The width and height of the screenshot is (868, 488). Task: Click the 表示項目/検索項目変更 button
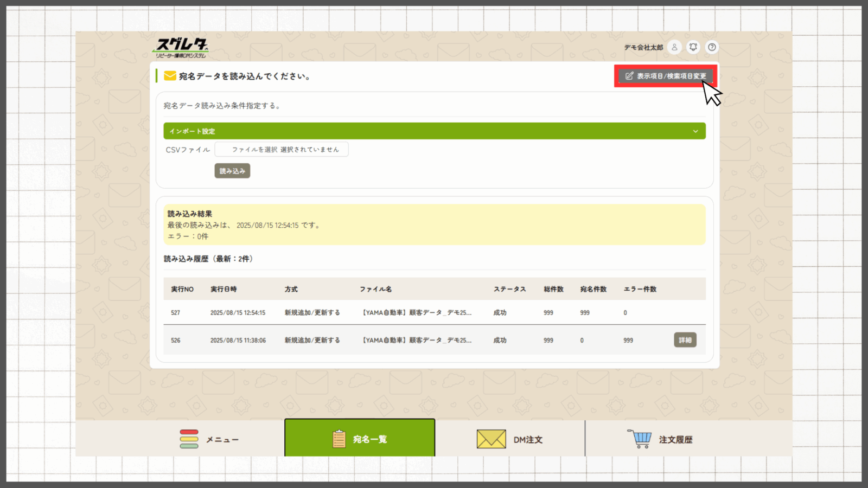pyautogui.click(x=666, y=76)
